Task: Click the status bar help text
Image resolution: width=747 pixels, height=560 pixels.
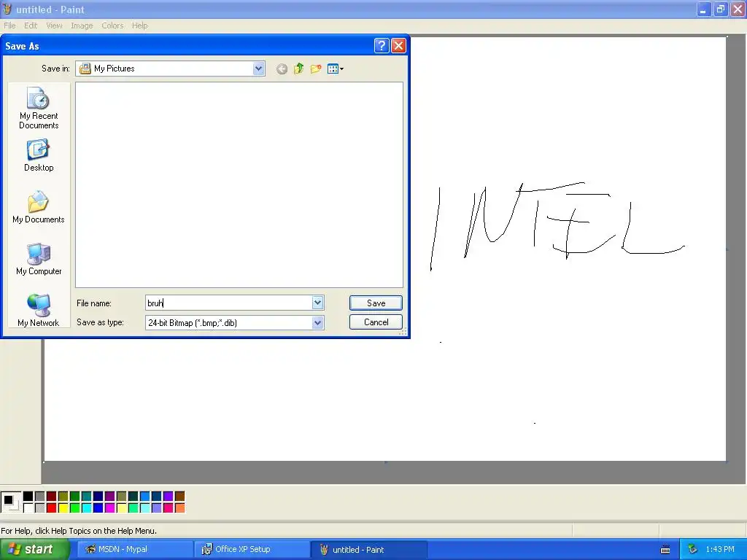Action: coord(79,531)
